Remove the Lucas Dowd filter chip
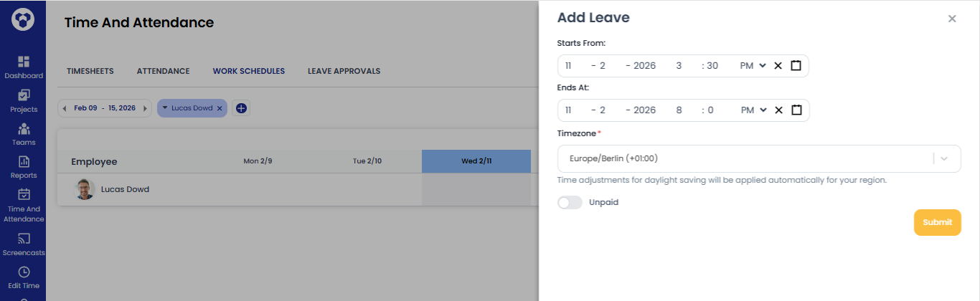 [x=220, y=108]
